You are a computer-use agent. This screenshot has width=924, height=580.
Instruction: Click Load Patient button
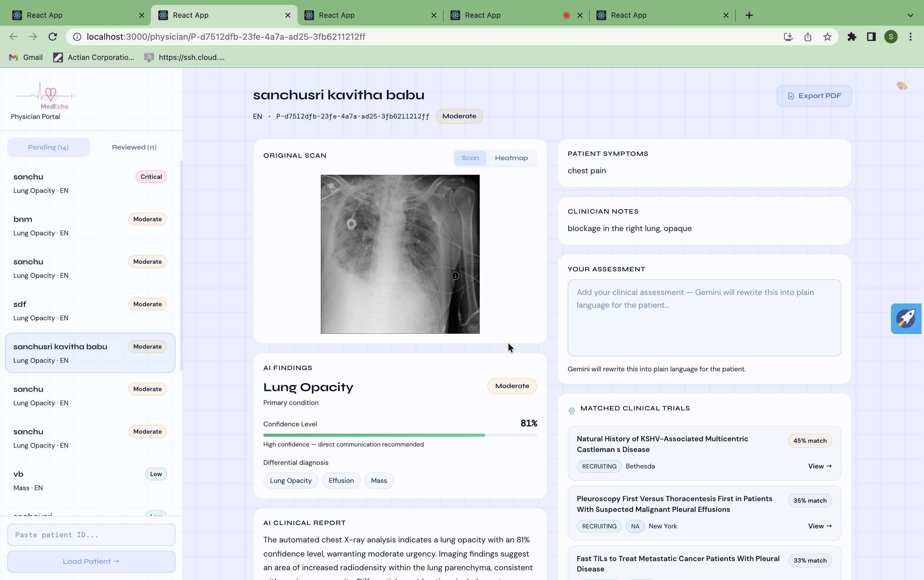coord(91,561)
